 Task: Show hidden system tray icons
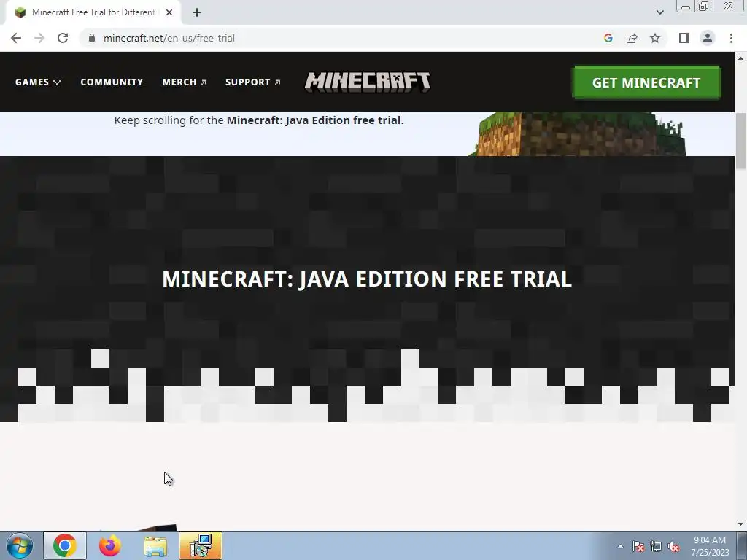620,546
